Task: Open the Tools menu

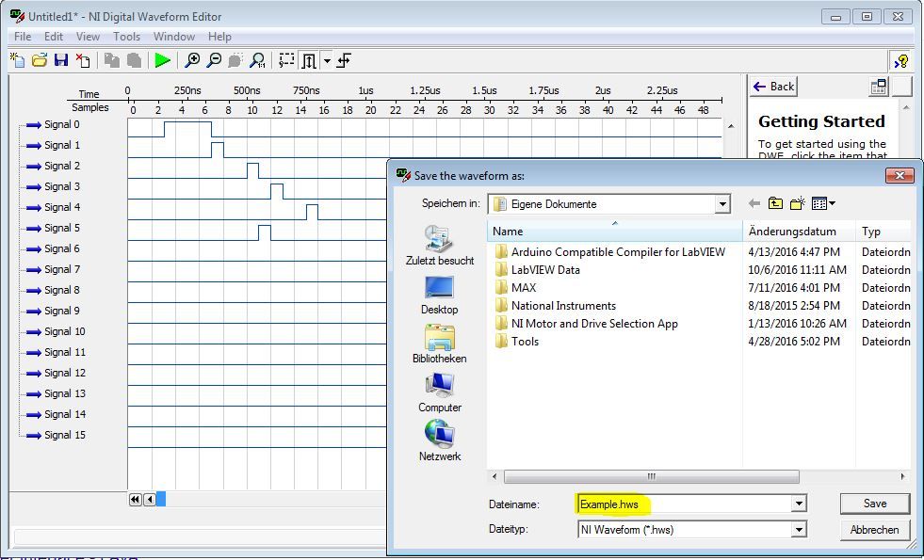Action: click(127, 37)
